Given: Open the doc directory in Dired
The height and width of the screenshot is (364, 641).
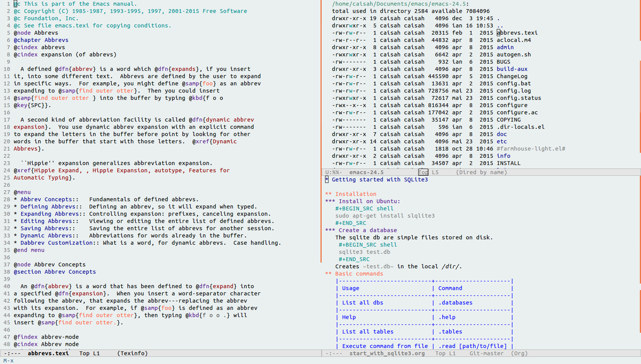Looking at the screenshot, I should (502, 134).
